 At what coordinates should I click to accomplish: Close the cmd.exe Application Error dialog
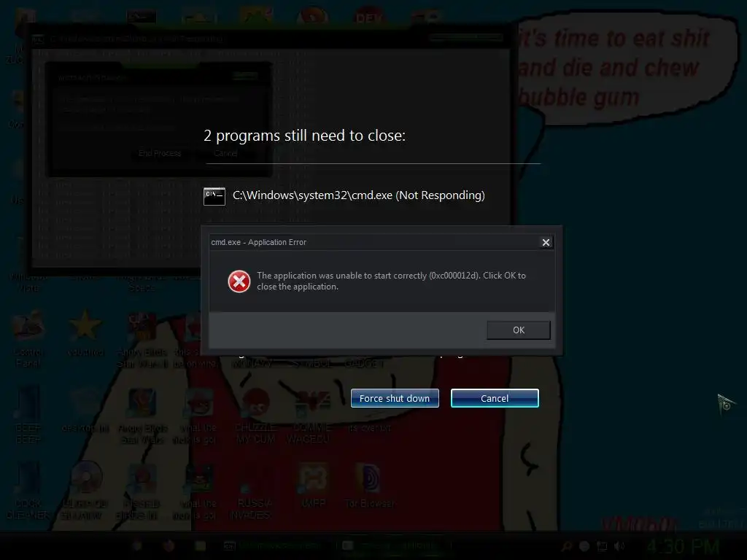[546, 242]
